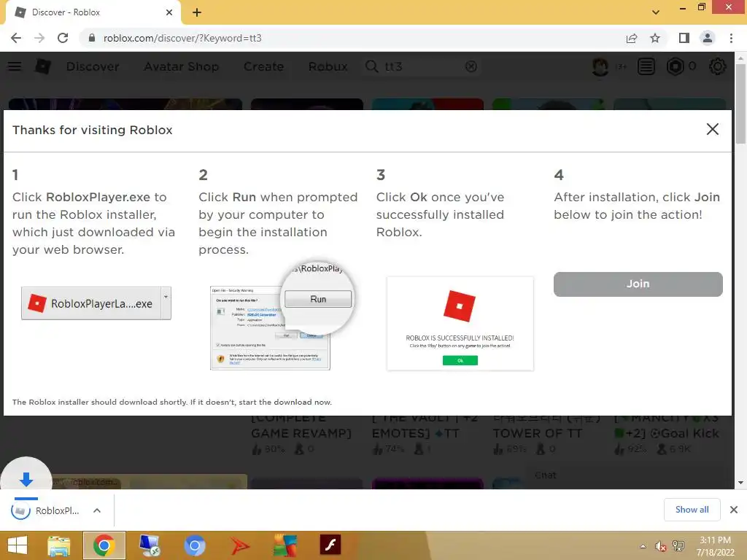Open remote desktop monitor taskbar icon

pyautogui.click(x=149, y=545)
